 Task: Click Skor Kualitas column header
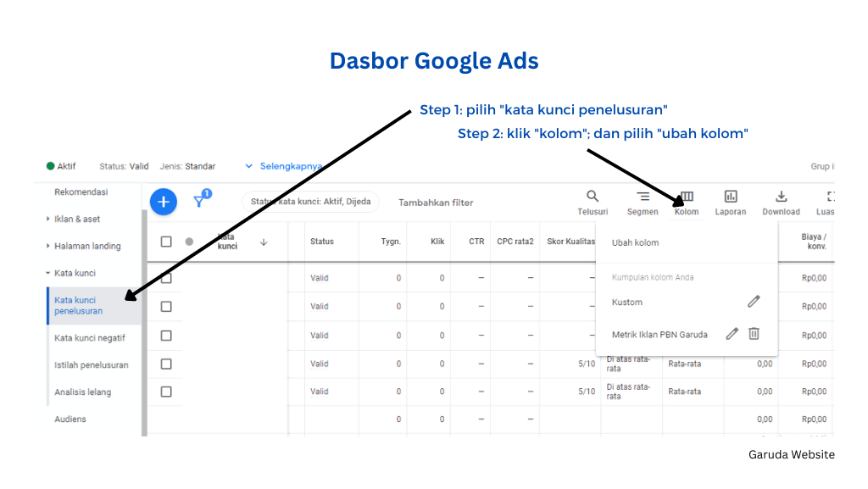[570, 242]
